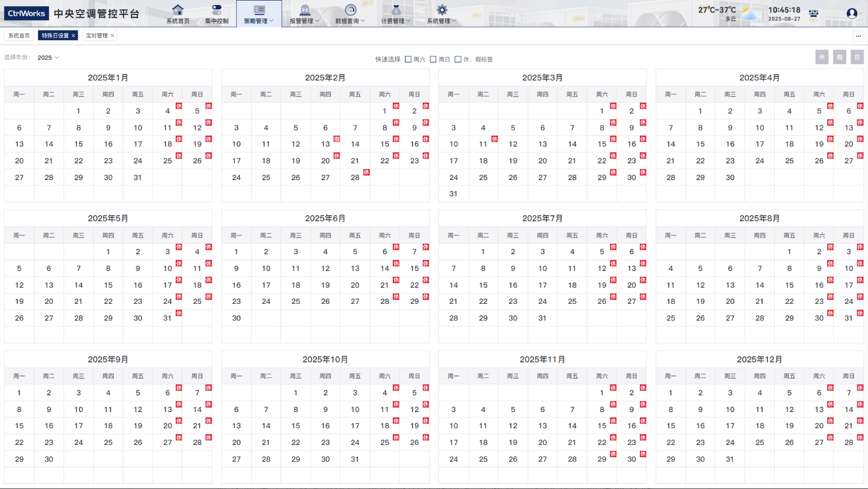Switch to the 定时管理 tab
The image size is (868, 489).
click(97, 36)
